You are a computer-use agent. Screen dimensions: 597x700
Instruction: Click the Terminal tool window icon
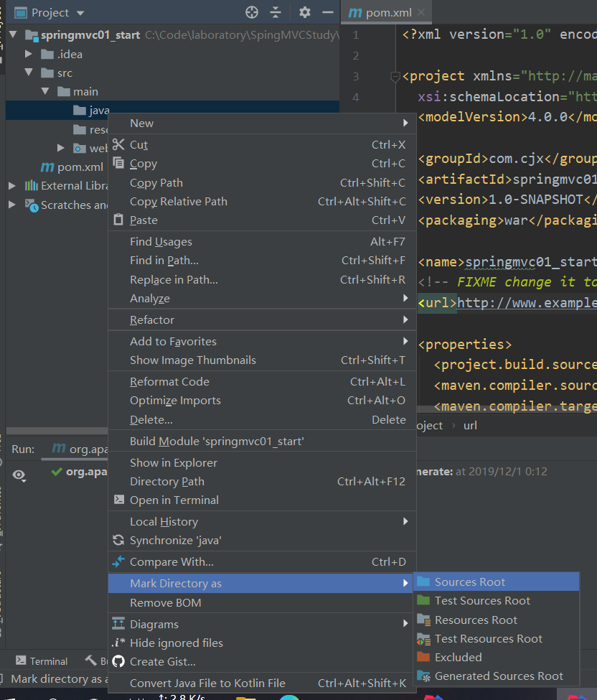click(21, 661)
